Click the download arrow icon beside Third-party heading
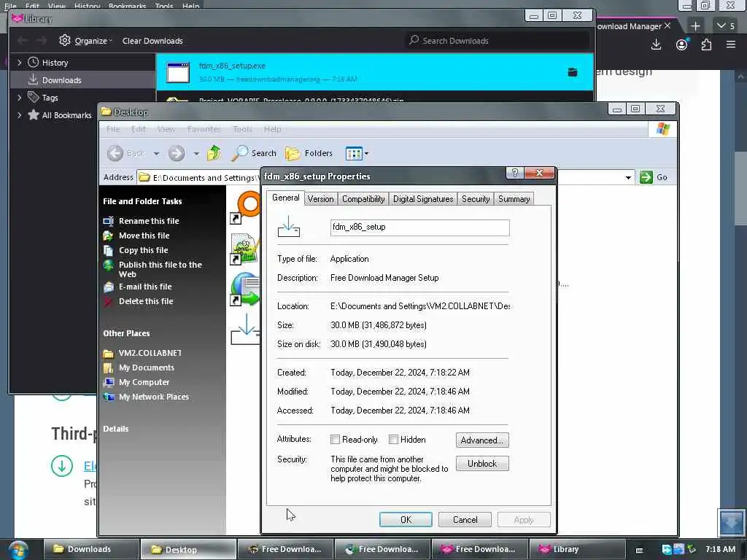This screenshot has width=747, height=560. (x=62, y=466)
